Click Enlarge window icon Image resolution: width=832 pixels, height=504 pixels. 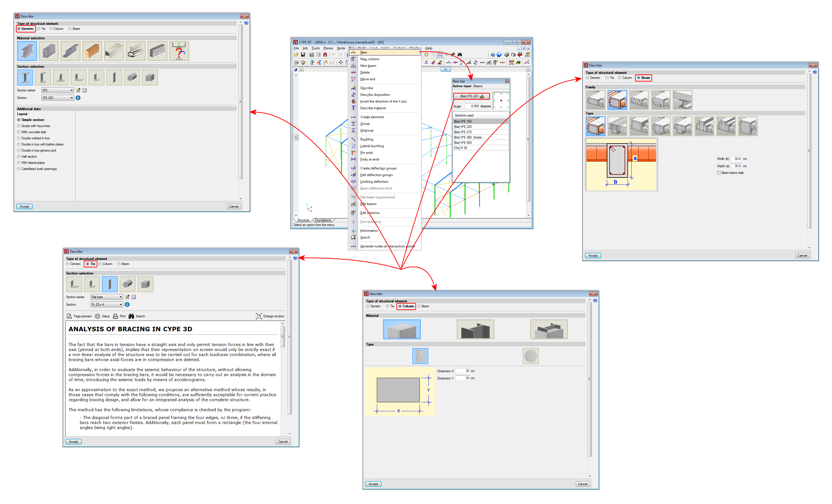pyautogui.click(x=259, y=316)
